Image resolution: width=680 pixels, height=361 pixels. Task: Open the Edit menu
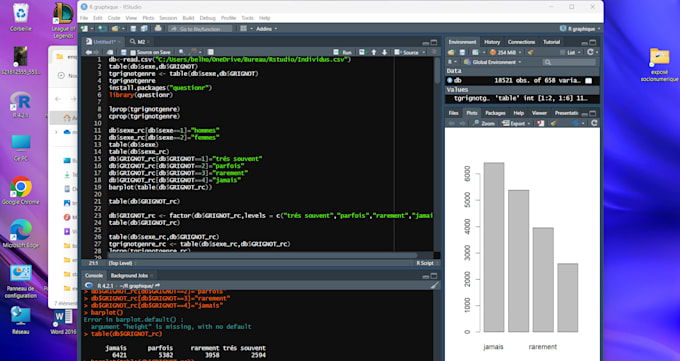click(x=98, y=18)
